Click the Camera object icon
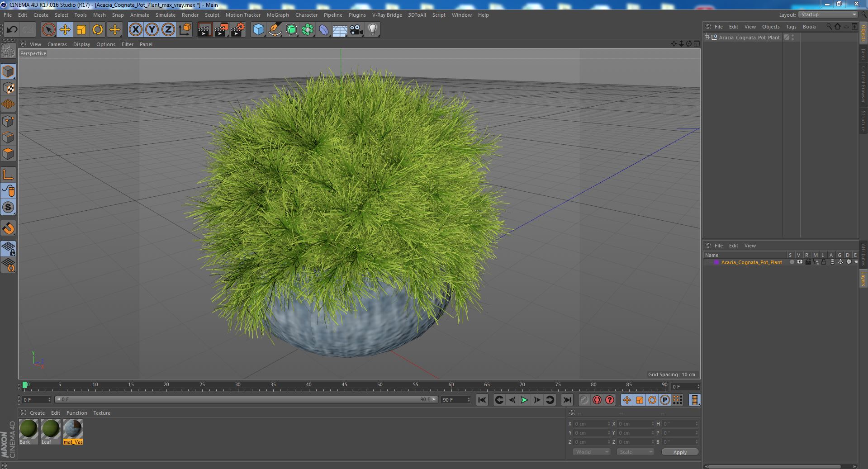This screenshot has width=868, height=469. pyautogui.click(x=356, y=30)
